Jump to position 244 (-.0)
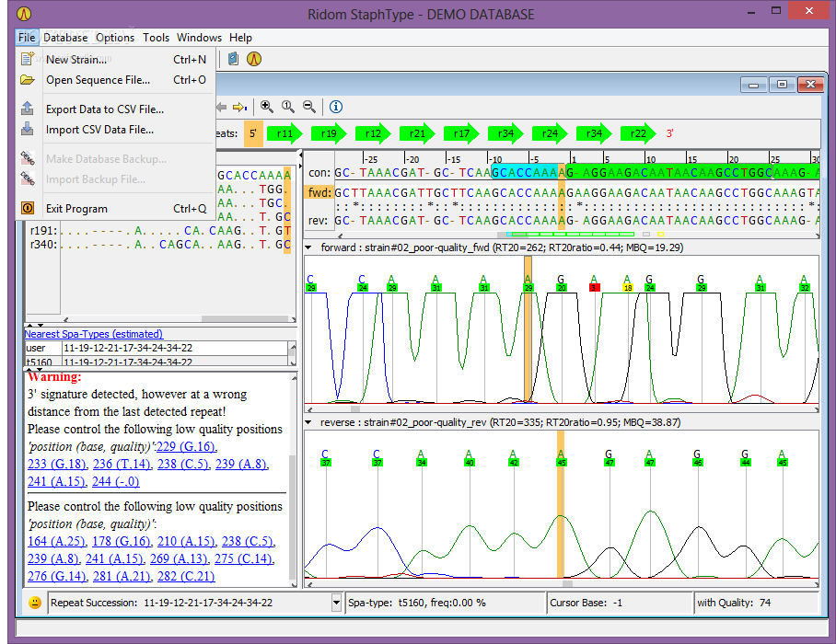836x644 pixels. pyautogui.click(x=116, y=481)
